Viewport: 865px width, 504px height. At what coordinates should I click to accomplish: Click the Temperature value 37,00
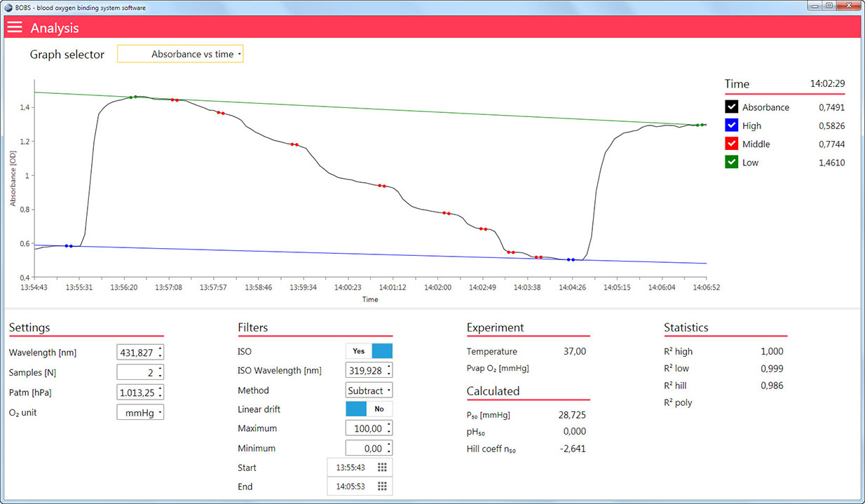tap(575, 351)
